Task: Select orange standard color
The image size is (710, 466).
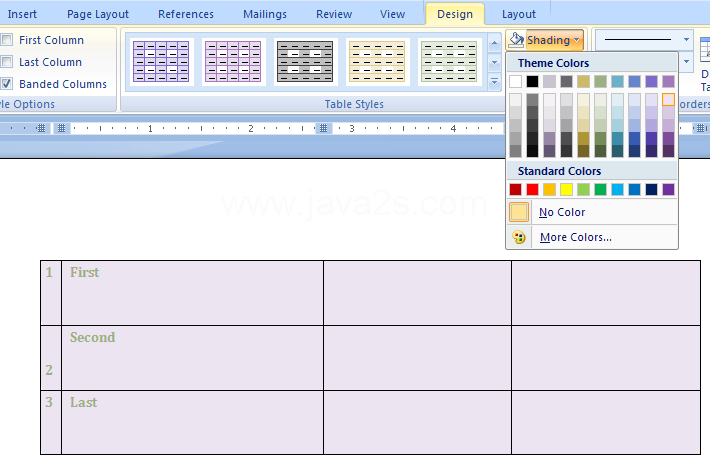Action: point(549,189)
